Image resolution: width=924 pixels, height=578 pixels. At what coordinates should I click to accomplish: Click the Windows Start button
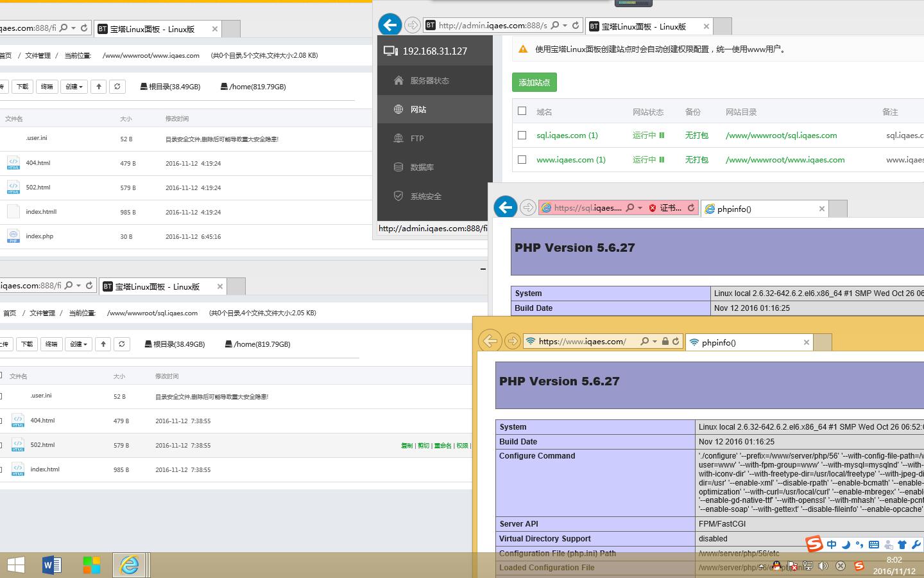pyautogui.click(x=15, y=565)
